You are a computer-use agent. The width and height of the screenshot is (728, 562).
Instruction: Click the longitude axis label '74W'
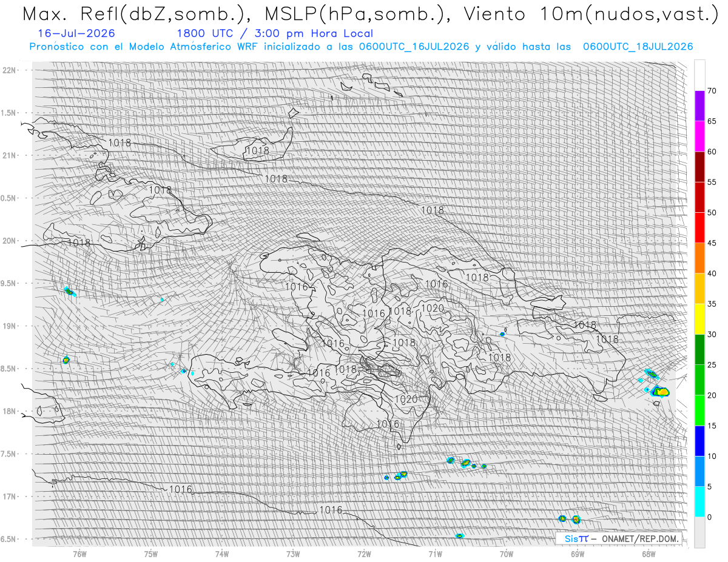coord(221,553)
